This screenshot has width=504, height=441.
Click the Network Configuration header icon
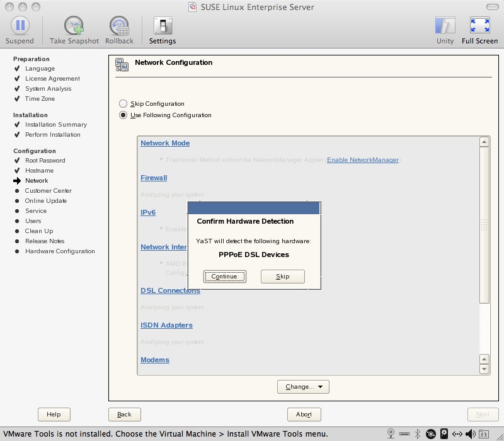122,65
